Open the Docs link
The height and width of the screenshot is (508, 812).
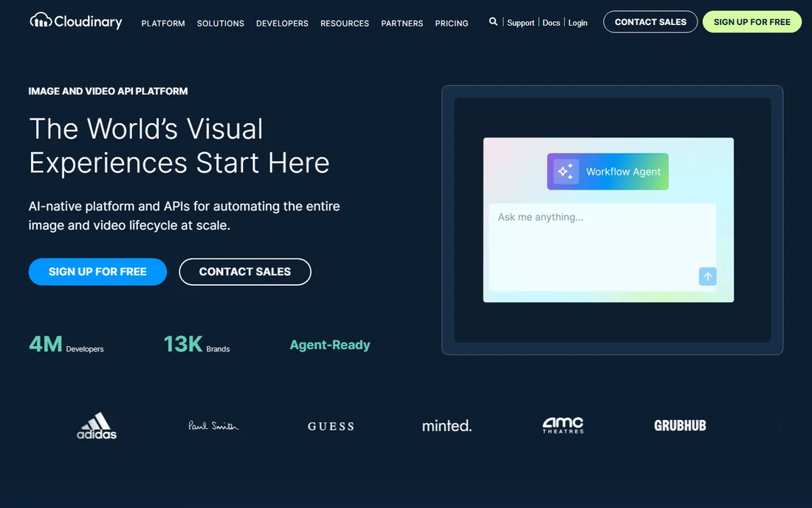pyautogui.click(x=551, y=23)
